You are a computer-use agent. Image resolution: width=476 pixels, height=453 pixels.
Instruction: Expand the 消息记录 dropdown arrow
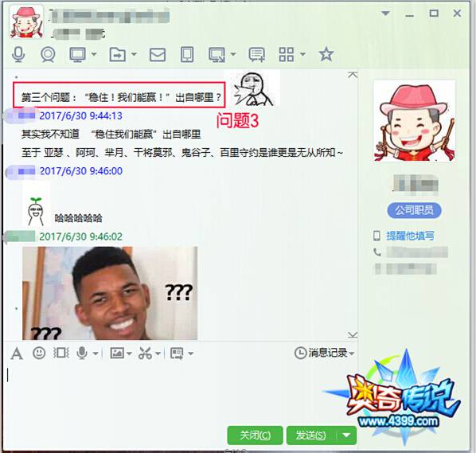352,353
